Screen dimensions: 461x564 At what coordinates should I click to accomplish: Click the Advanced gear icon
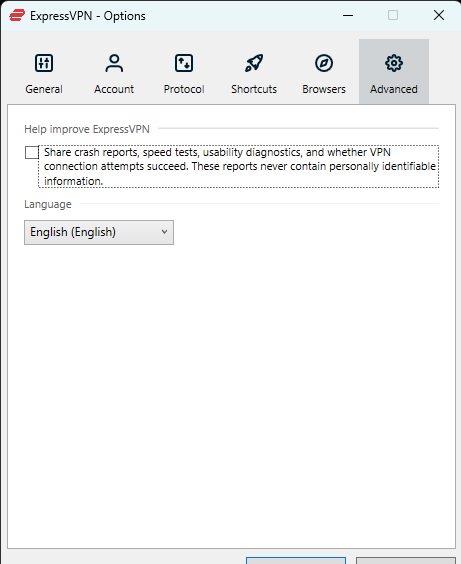coord(394,63)
